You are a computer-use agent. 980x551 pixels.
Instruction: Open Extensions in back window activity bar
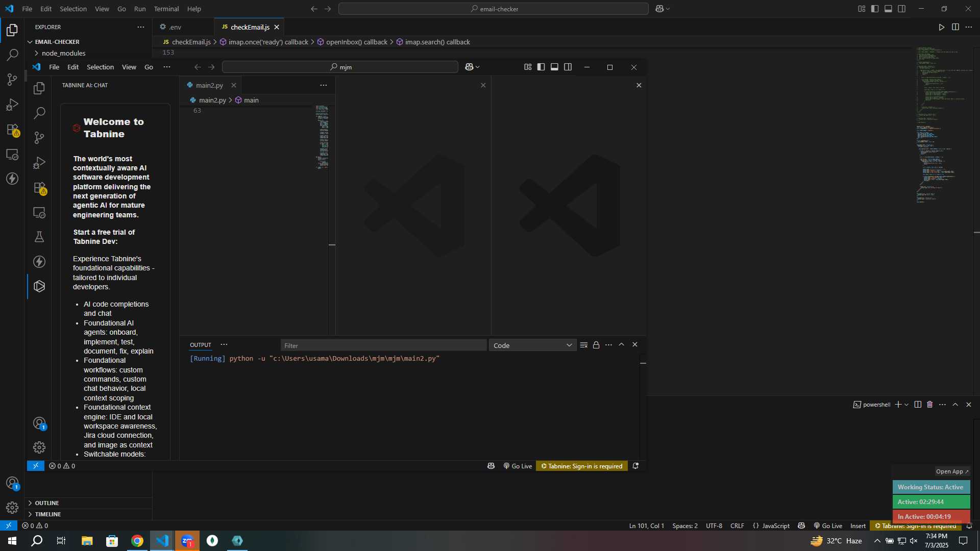(x=12, y=130)
